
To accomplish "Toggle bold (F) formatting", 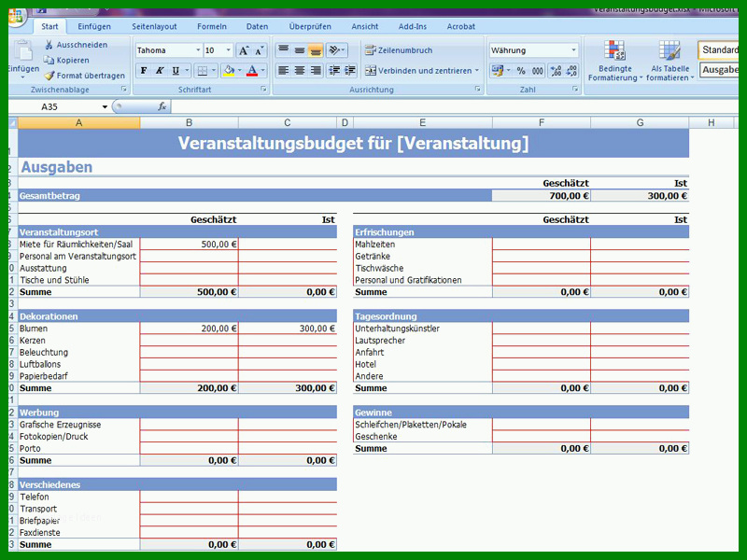I will tap(144, 71).
